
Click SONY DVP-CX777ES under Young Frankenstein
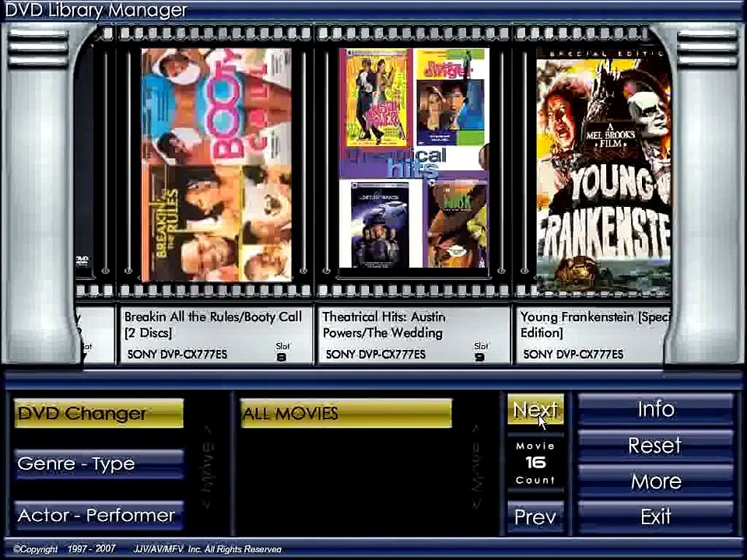click(573, 355)
